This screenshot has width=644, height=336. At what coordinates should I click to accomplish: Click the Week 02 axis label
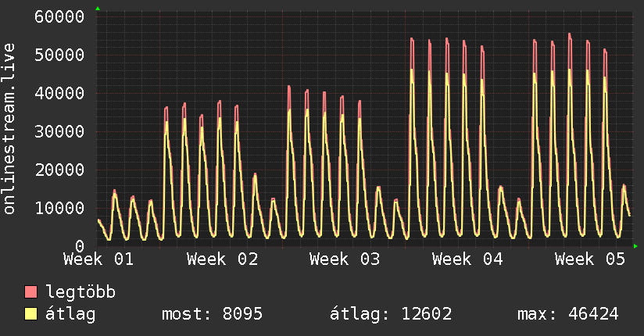tap(222, 259)
